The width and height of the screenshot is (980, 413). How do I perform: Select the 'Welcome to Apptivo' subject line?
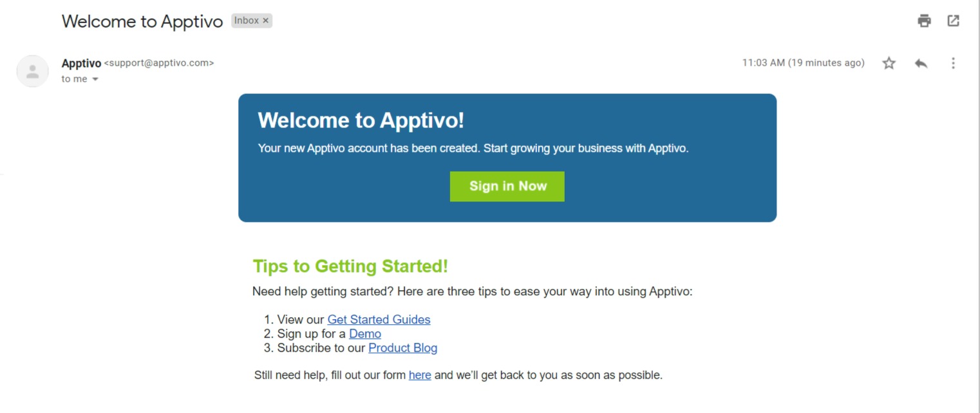click(x=142, y=21)
